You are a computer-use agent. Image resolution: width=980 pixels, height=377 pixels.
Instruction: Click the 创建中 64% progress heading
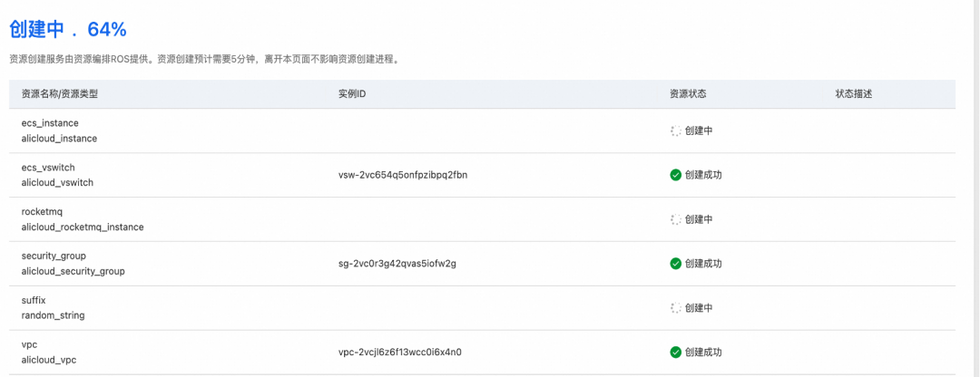point(68,29)
